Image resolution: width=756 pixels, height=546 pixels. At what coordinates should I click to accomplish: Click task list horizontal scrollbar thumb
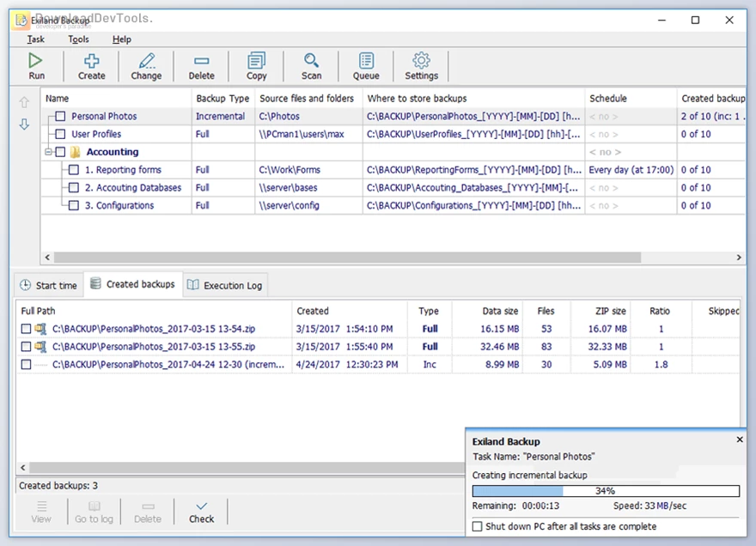pyautogui.click(x=347, y=258)
